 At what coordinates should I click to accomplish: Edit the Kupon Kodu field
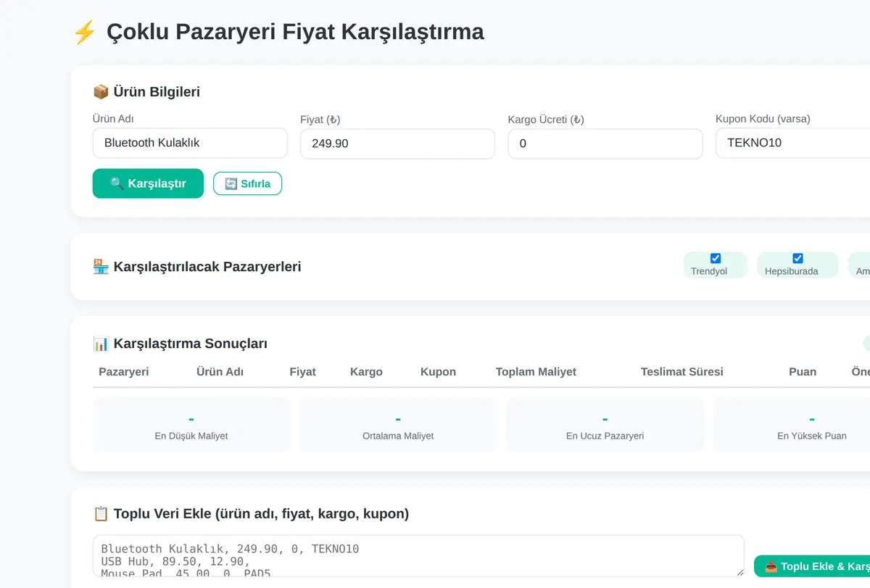point(792,143)
